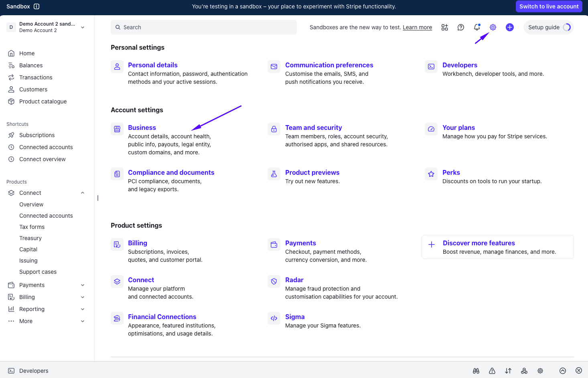Screen dimensions: 588x378
Task: Open Workbench settings gear in bottom bar
Action: [540, 371]
